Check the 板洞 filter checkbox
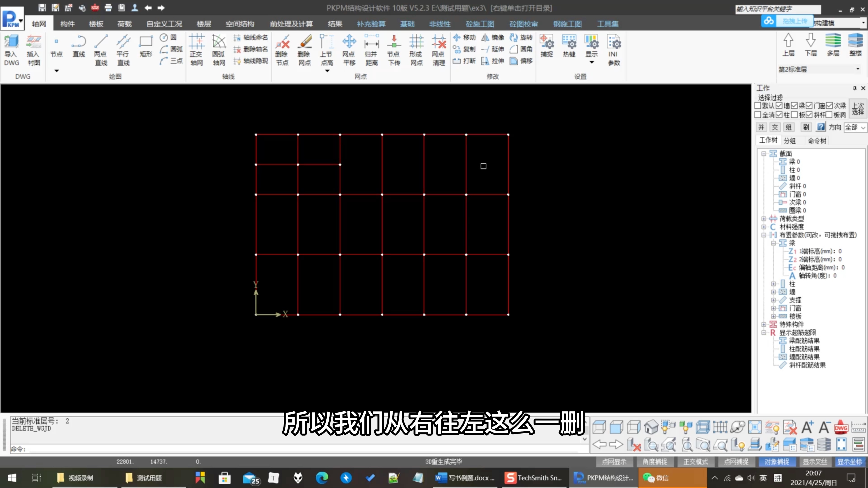The width and height of the screenshot is (868, 488). 829,115
